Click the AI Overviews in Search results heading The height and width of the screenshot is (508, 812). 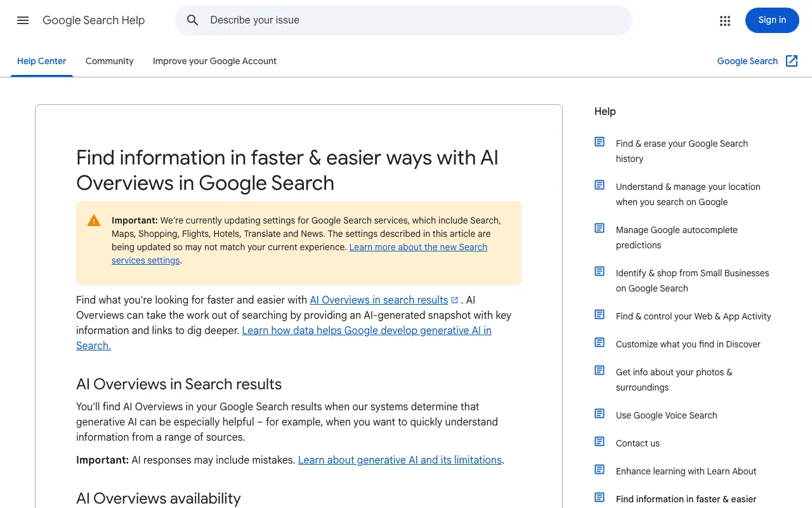(x=179, y=384)
